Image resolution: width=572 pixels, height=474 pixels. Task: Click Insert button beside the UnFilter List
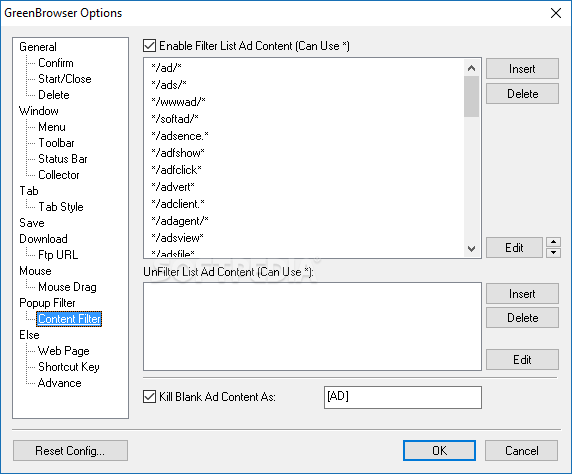[522, 294]
